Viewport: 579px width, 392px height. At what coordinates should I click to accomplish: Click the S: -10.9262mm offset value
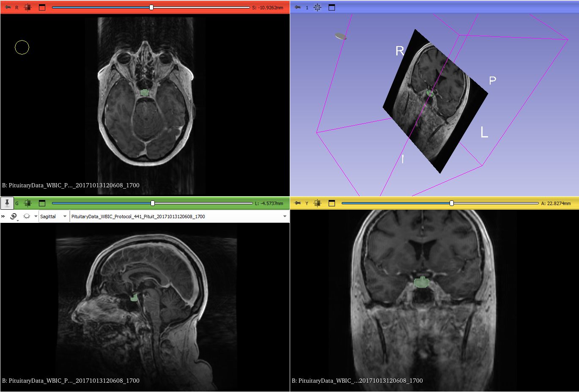268,8
